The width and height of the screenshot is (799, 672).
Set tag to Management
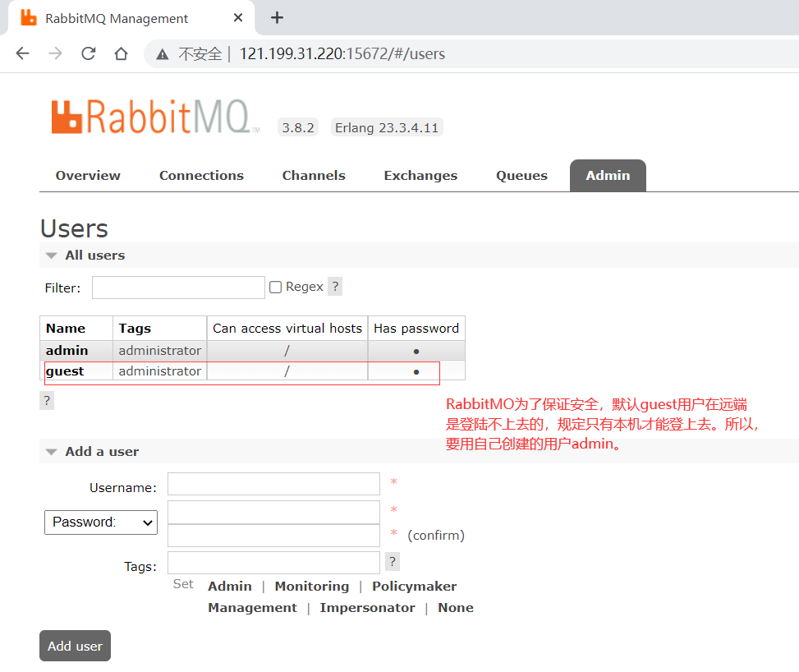(x=252, y=608)
